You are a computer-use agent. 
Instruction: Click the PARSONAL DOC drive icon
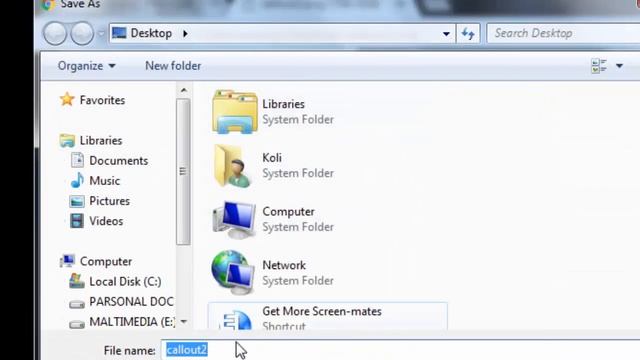(x=77, y=304)
